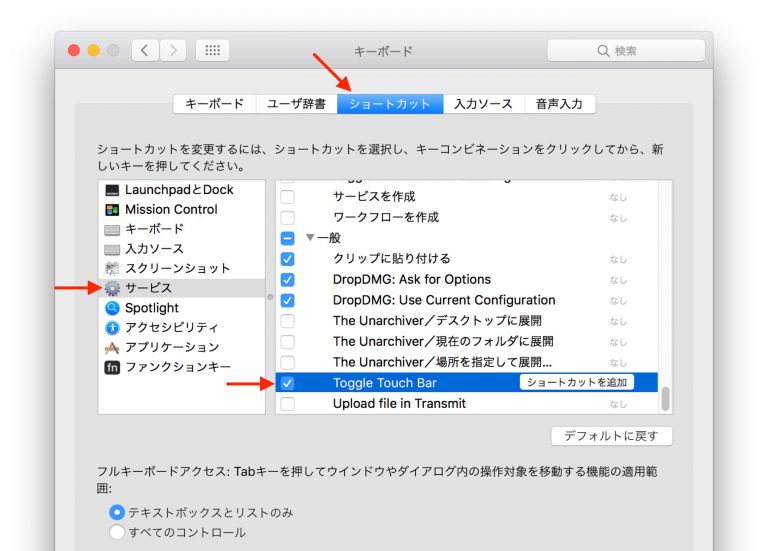Toggle the 一般 group mixed-state checkbox
Screen dimensions: 768x551
coord(288,238)
